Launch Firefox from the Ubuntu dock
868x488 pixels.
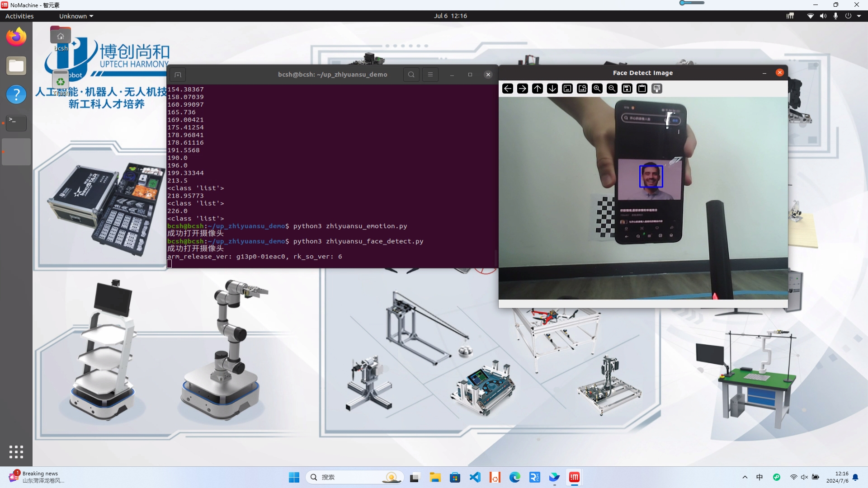point(16,37)
